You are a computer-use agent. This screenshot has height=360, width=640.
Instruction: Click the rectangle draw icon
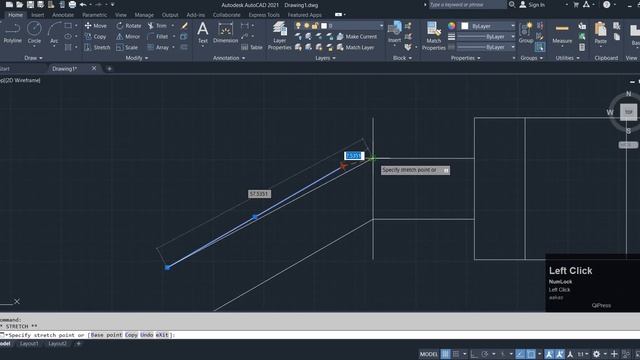[68, 25]
